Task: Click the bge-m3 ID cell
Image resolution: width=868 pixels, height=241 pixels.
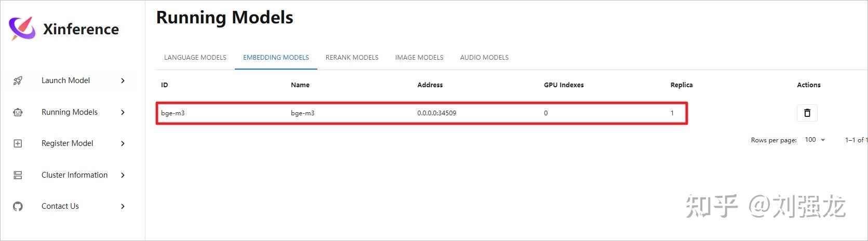Action: tap(173, 113)
